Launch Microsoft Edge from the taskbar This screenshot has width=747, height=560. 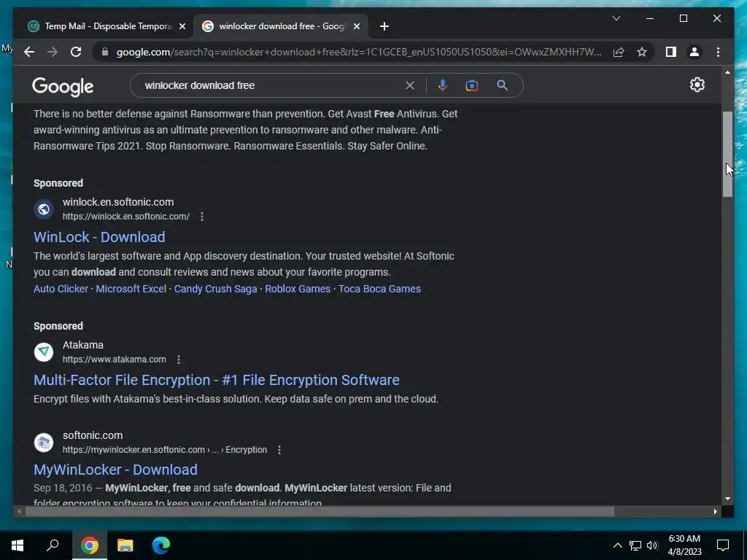[161, 545]
